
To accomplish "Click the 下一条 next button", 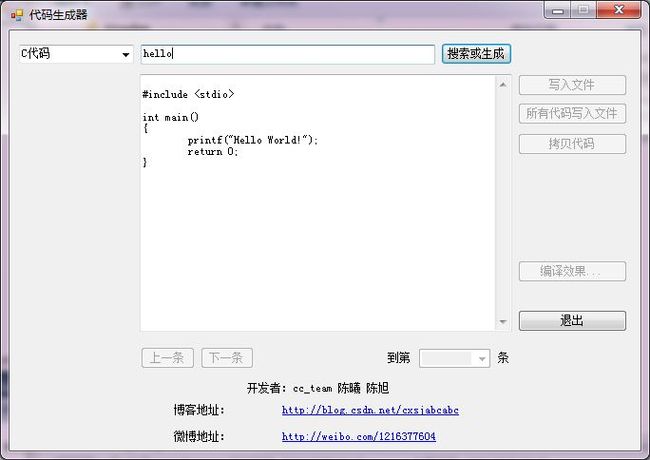I will 227,358.
